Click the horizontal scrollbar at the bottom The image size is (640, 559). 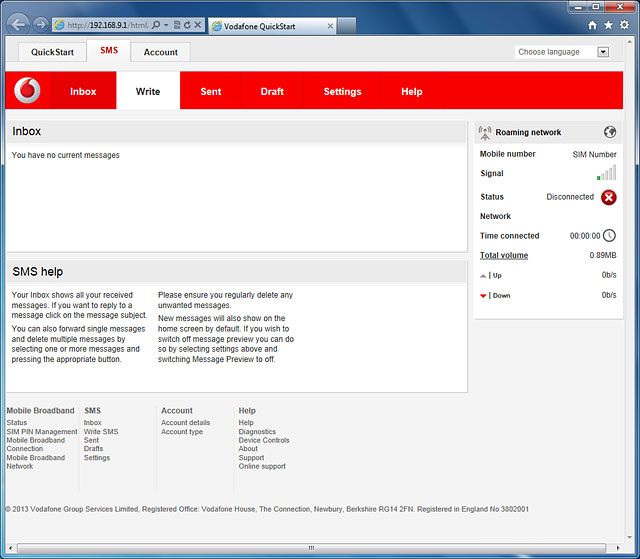pos(310,548)
